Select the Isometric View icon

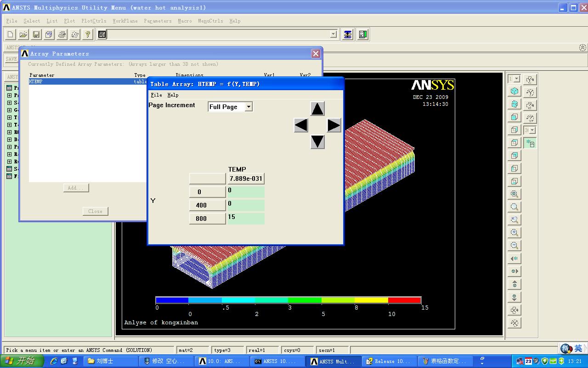click(514, 91)
